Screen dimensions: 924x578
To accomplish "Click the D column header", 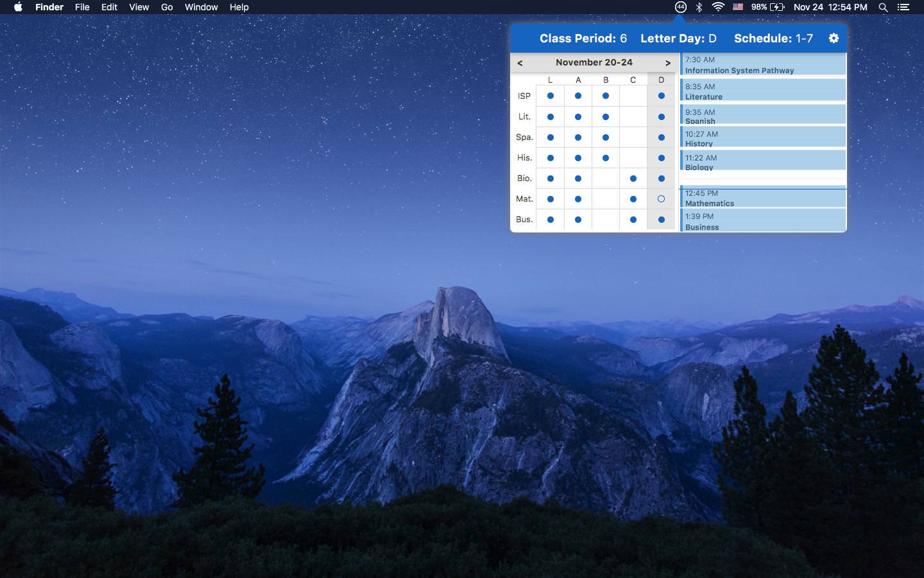I will click(x=661, y=80).
